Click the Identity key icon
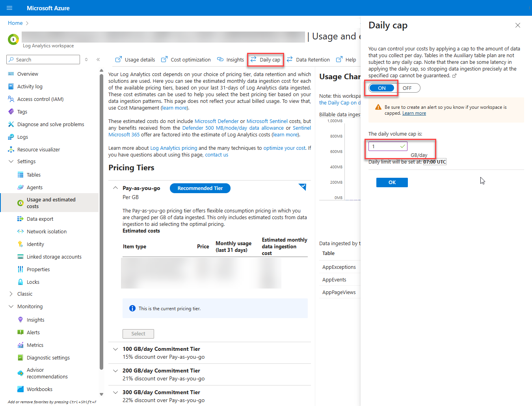The image size is (532, 406). [20, 244]
